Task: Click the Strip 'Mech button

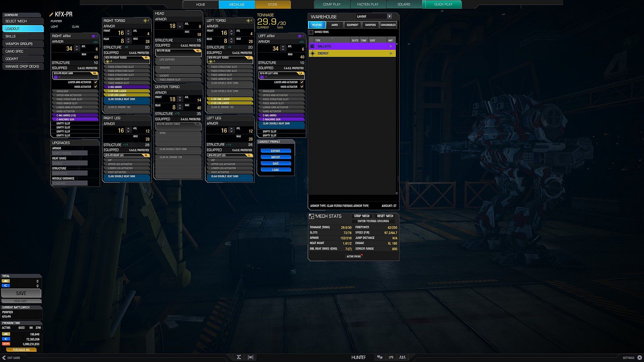Action: coord(361,216)
